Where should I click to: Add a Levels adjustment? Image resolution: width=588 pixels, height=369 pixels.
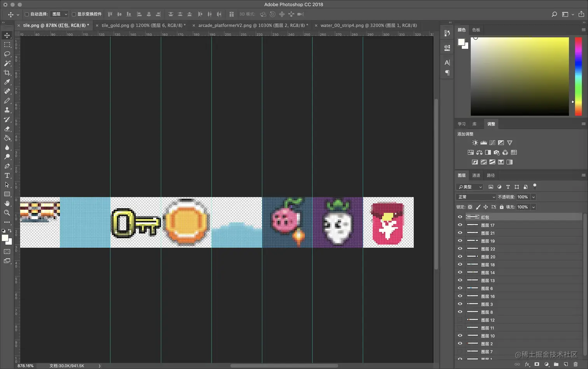coord(483,143)
